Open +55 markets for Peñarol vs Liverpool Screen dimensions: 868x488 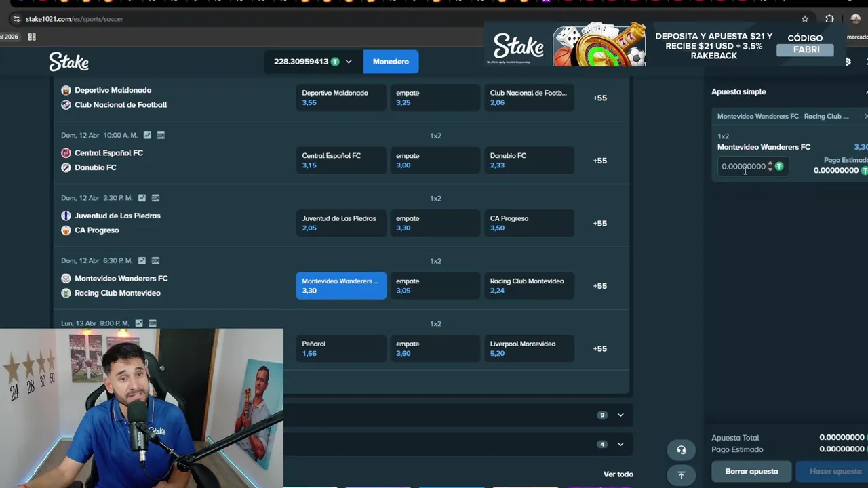point(600,348)
